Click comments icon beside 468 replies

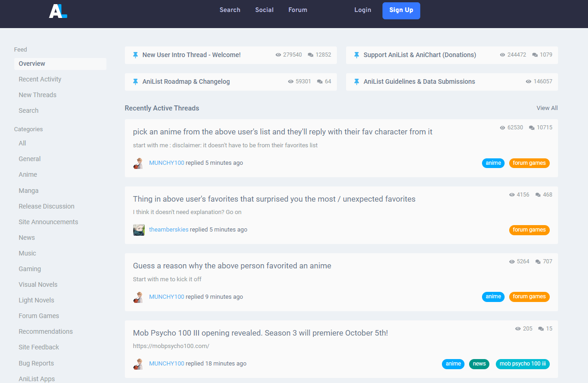538,195
